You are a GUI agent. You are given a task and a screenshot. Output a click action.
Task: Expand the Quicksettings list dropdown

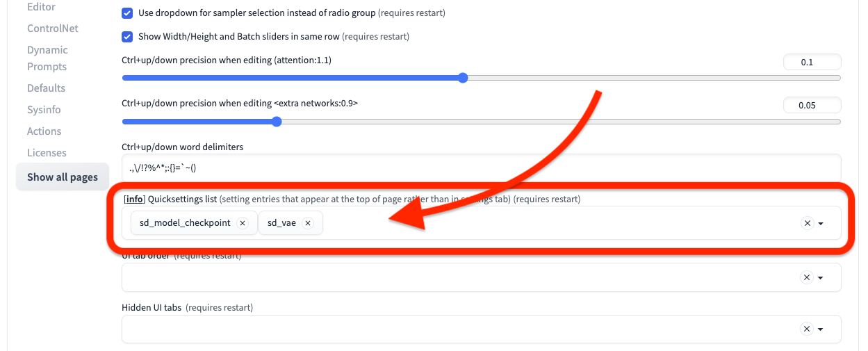pos(821,224)
